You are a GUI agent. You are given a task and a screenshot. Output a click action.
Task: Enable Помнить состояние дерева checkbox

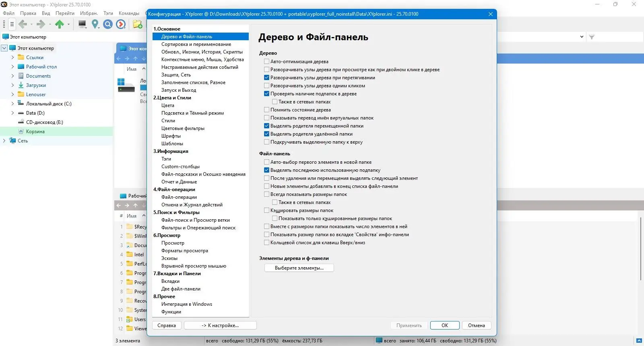pyautogui.click(x=266, y=110)
